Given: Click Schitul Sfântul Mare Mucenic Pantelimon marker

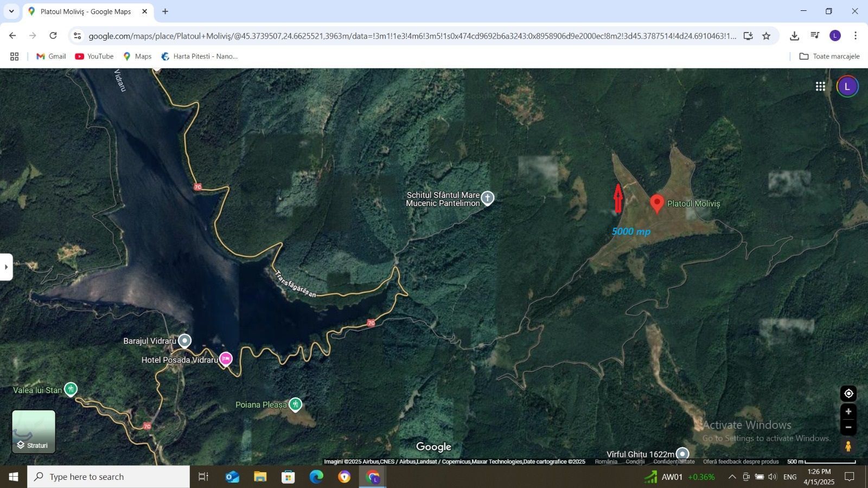Looking at the screenshot, I should (x=488, y=198).
